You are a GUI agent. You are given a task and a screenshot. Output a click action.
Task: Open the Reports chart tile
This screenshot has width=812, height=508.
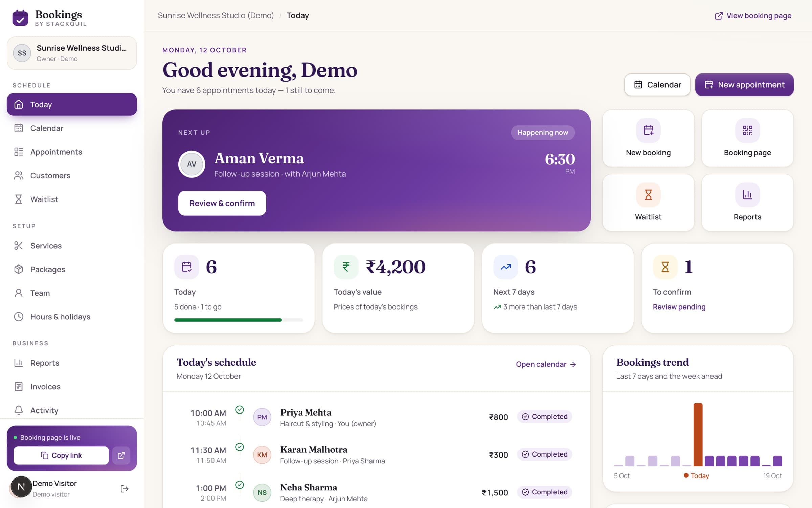747,203
